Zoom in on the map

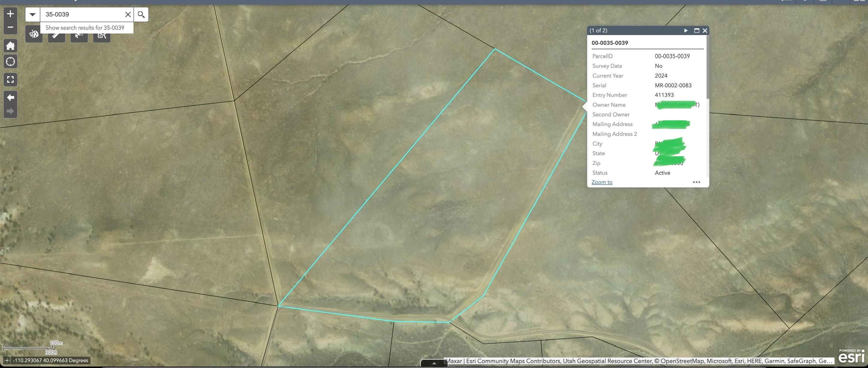click(10, 13)
